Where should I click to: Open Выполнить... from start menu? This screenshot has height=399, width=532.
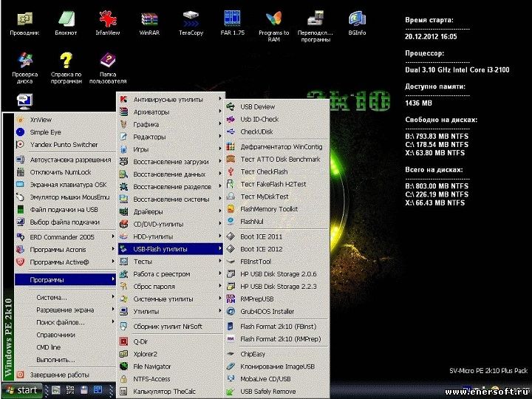pyautogui.click(x=66, y=360)
